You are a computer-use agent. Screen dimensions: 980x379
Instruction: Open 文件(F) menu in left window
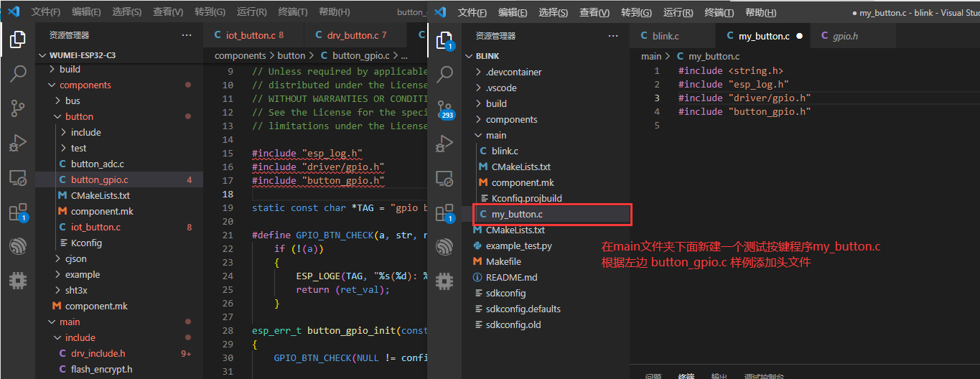pyautogui.click(x=46, y=12)
